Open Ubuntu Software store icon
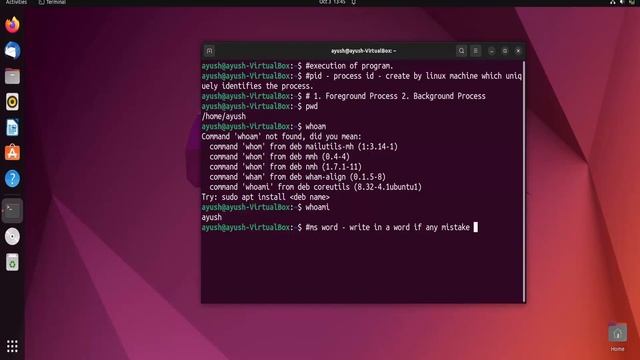The image size is (640, 360). pyautogui.click(x=12, y=153)
